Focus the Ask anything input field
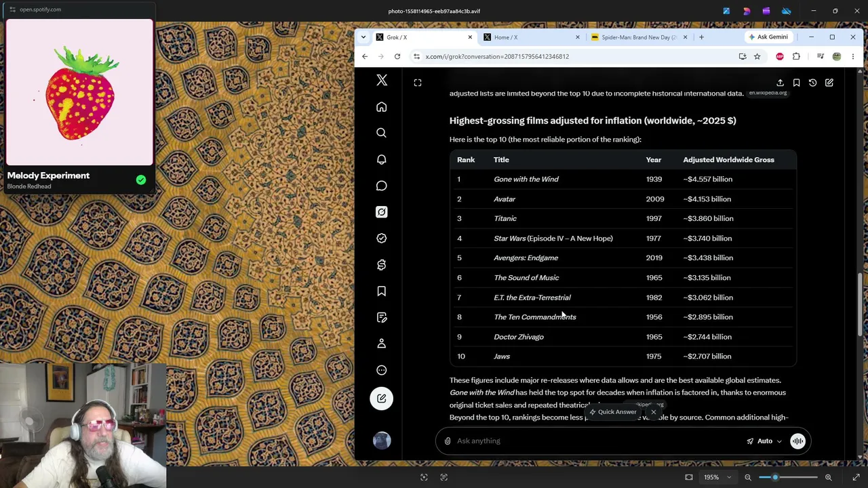The width and height of the screenshot is (868, 488). pos(597,441)
